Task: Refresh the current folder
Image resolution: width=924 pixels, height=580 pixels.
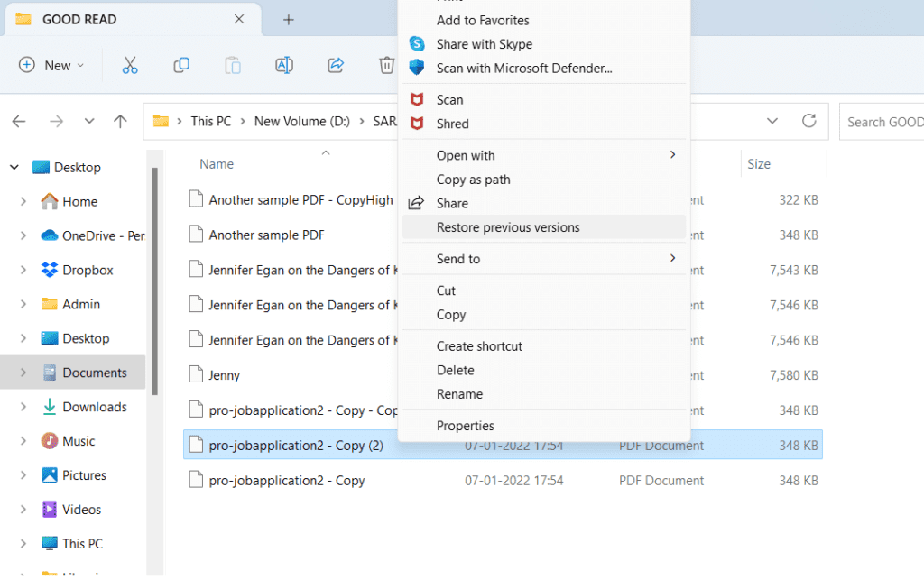Action: (x=809, y=121)
